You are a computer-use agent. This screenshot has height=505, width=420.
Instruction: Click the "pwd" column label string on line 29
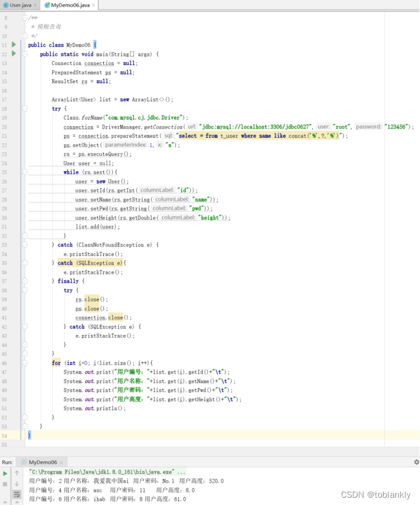[x=197, y=208]
